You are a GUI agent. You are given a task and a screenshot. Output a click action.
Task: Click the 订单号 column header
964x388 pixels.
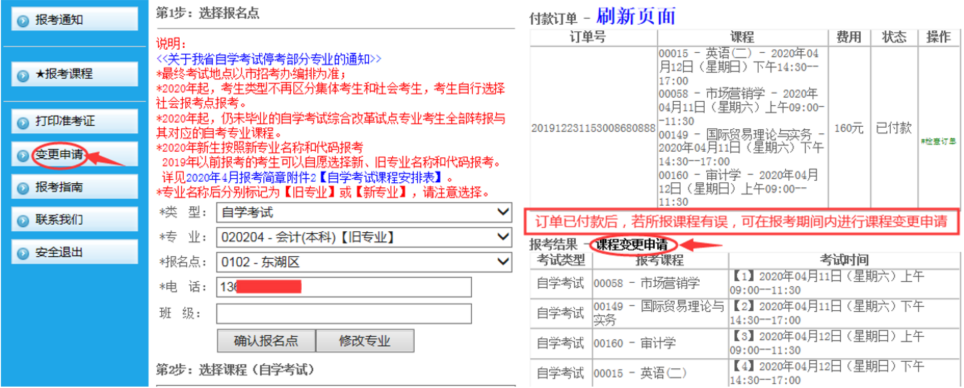click(588, 37)
